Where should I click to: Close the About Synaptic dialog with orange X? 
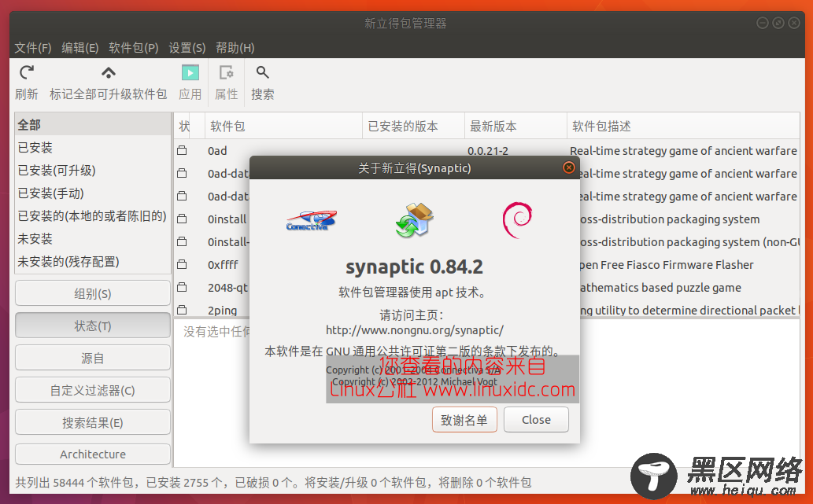[x=569, y=167]
